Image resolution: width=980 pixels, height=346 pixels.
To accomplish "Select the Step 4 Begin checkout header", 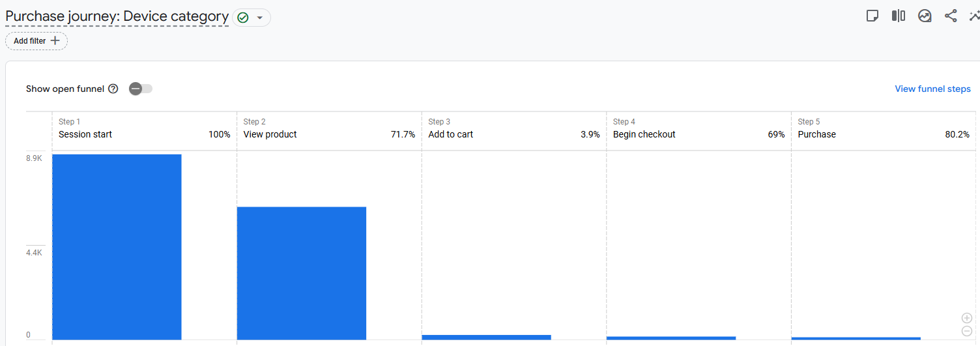I will pos(699,129).
